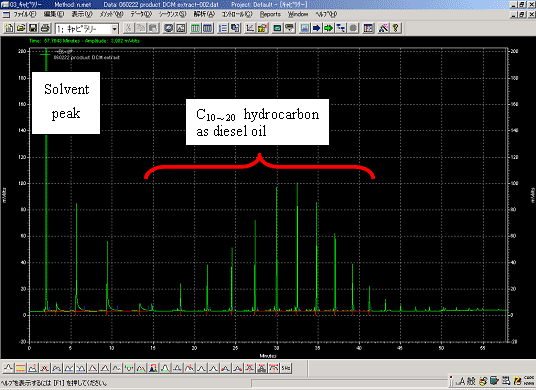The height and width of the screenshot is (390, 536).
Task: Open the instrument selector dropdown arrow
Action: click(115, 29)
